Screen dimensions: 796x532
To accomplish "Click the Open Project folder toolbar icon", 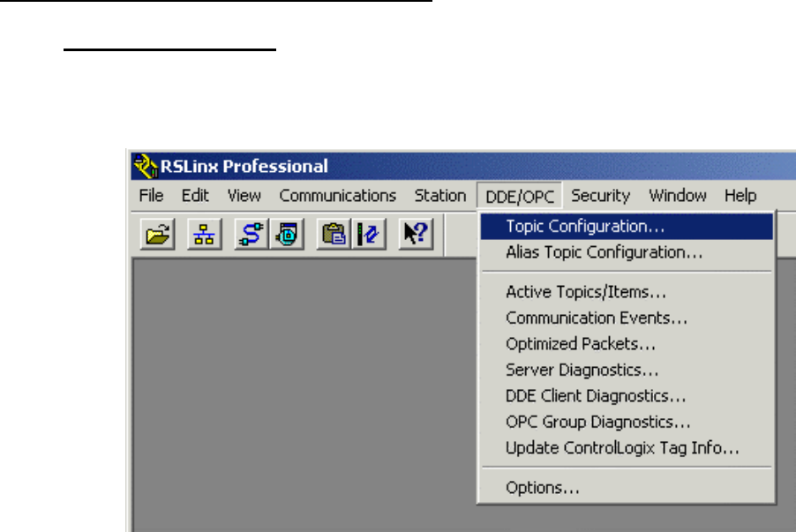I will coord(157,234).
